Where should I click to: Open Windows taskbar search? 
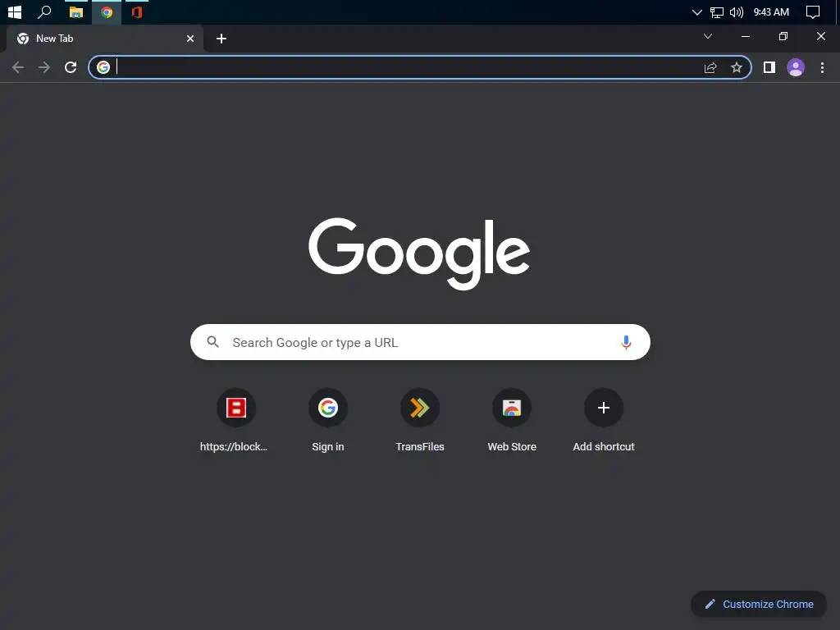44,11
